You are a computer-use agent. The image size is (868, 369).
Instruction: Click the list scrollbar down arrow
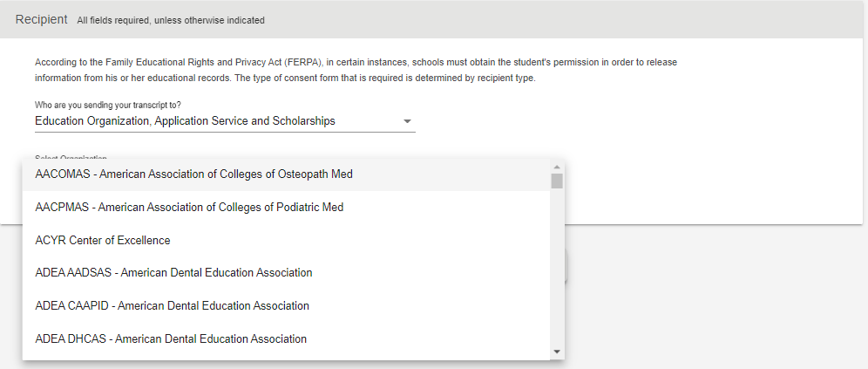(557, 352)
